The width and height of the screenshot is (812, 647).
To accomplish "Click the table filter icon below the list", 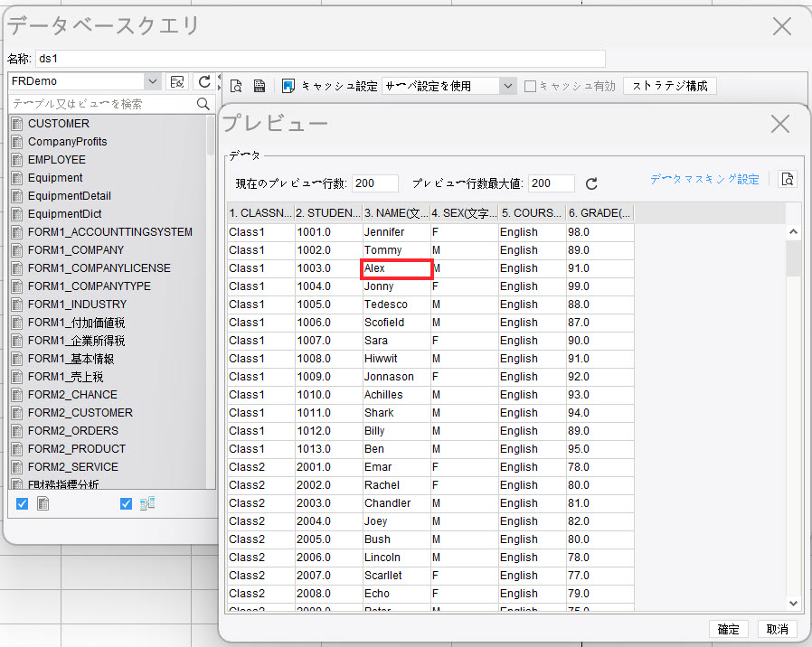I will click(43, 503).
